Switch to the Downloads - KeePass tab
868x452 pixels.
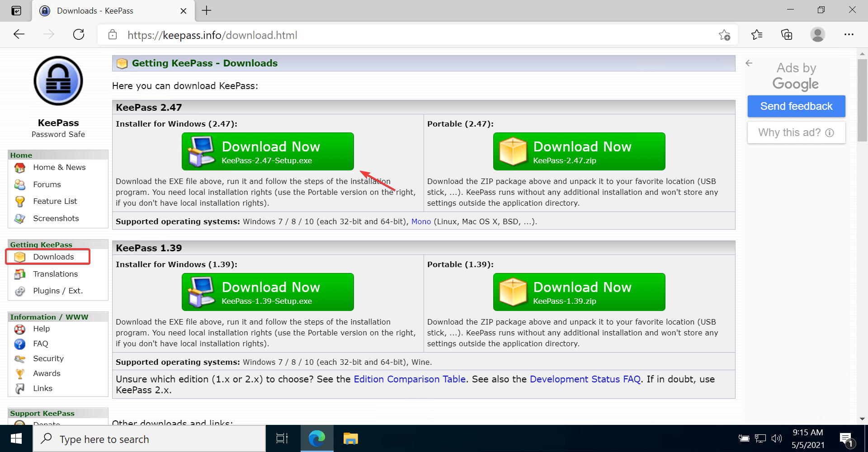tap(95, 10)
